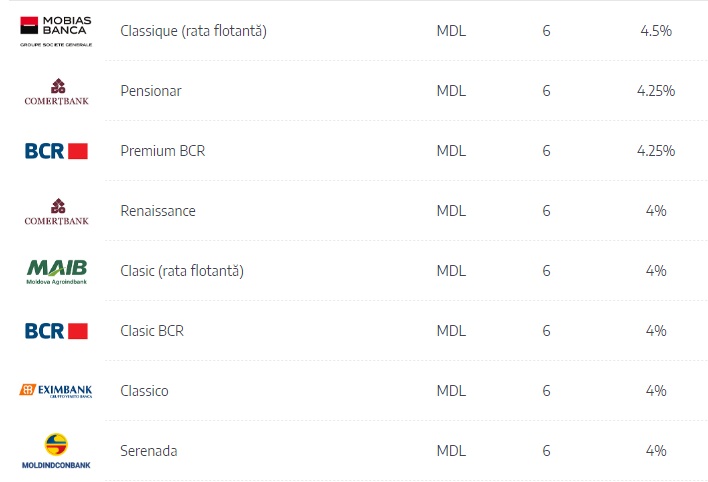Screen dimensions: 708x482
Task: Click the BCR logo beside Clasic BCR
Action: [x=56, y=331]
